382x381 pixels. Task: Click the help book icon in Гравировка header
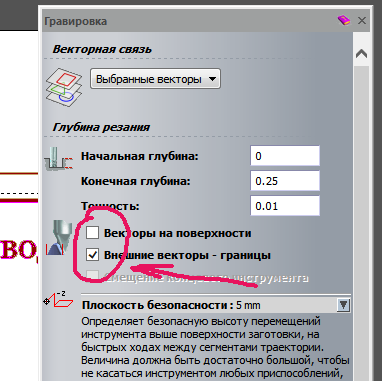pyautogui.click(x=344, y=21)
